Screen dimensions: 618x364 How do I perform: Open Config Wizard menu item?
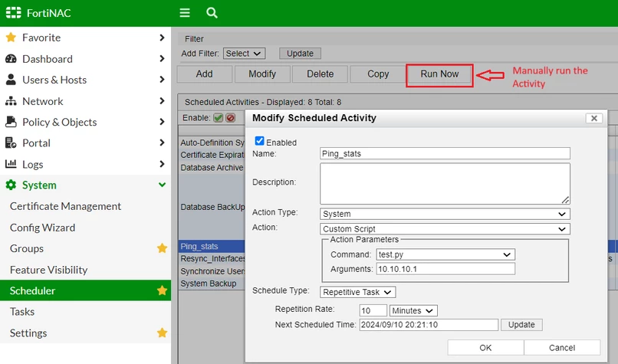click(43, 228)
